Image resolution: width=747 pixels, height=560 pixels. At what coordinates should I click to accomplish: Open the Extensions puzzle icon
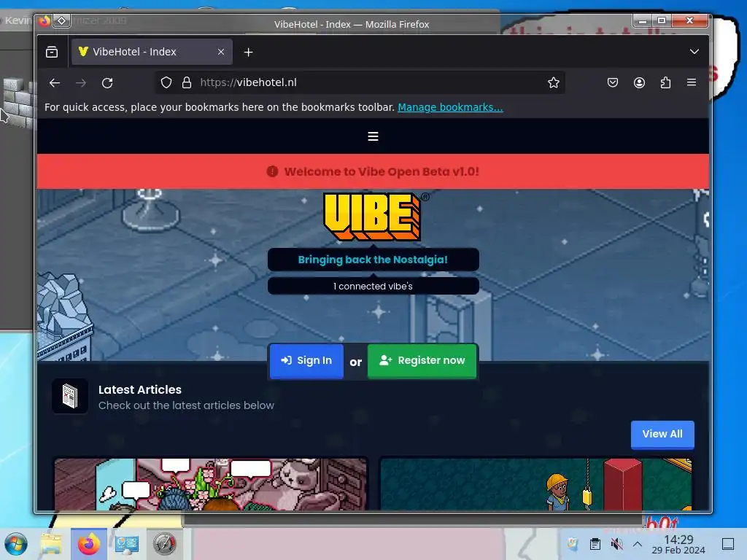coord(665,82)
